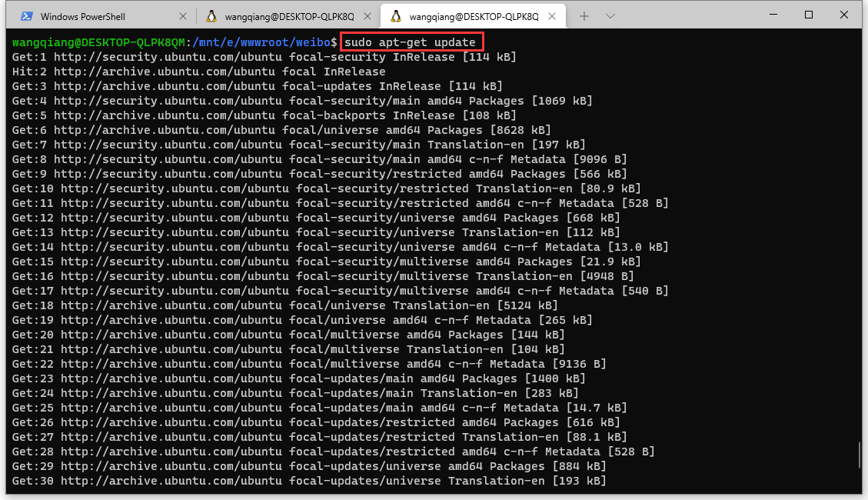This screenshot has height=500, width=868.
Task: Click the Get:15 multiverse Packages 21.9 kB line
Action: coord(327,262)
